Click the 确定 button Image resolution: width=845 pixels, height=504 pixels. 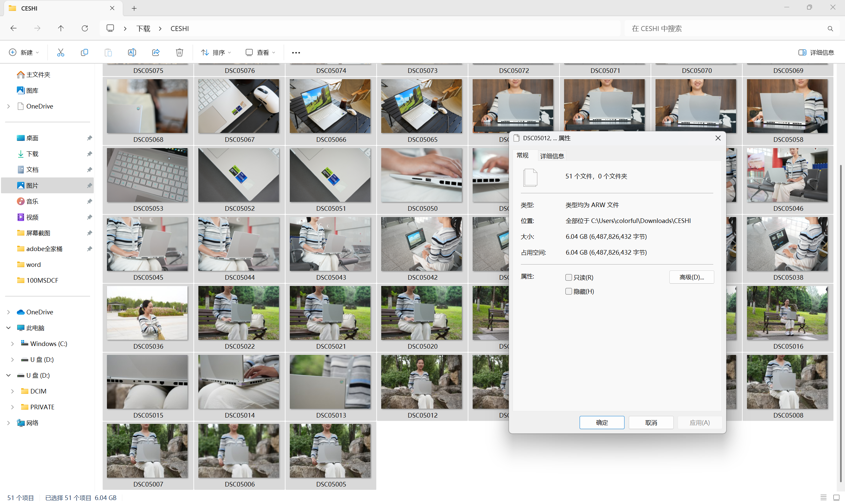click(601, 423)
